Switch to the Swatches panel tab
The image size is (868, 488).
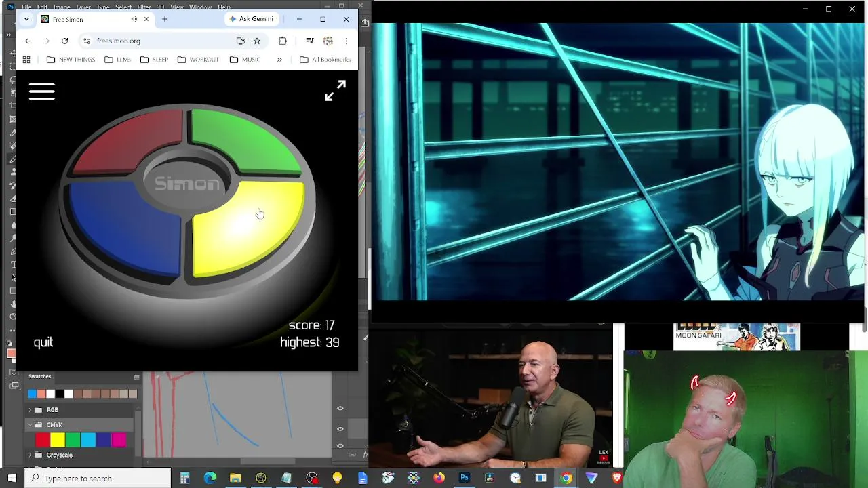pyautogui.click(x=40, y=377)
